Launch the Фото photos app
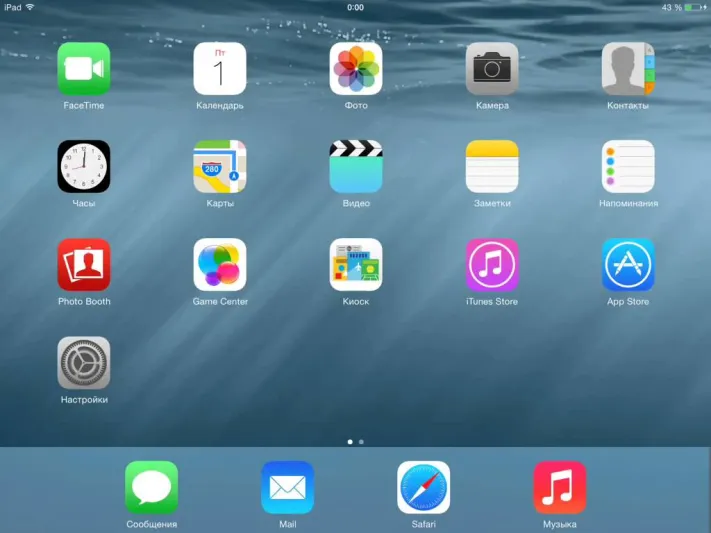Image resolution: width=711 pixels, height=533 pixels. tap(356, 68)
